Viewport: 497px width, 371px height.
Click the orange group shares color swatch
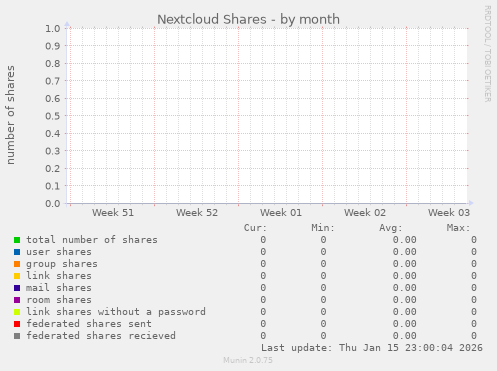17,264
